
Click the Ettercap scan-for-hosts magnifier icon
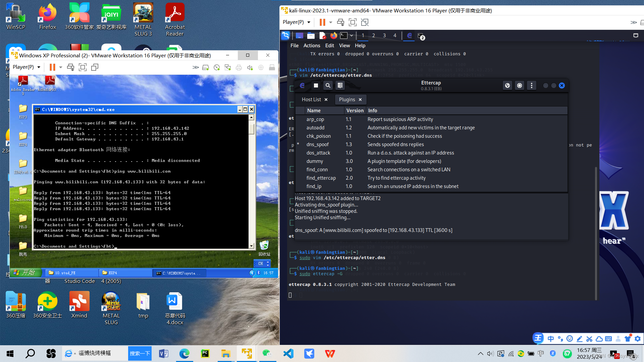pyautogui.click(x=328, y=85)
